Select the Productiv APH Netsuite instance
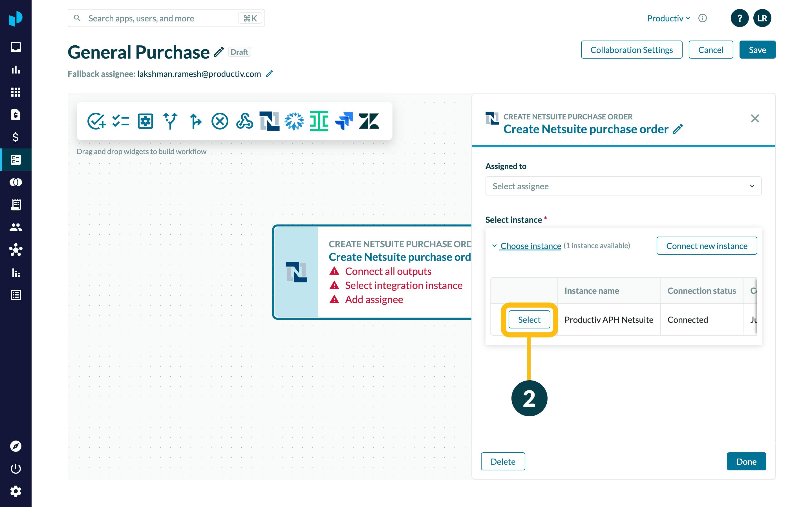This screenshot has height=507, width=812. pos(529,320)
